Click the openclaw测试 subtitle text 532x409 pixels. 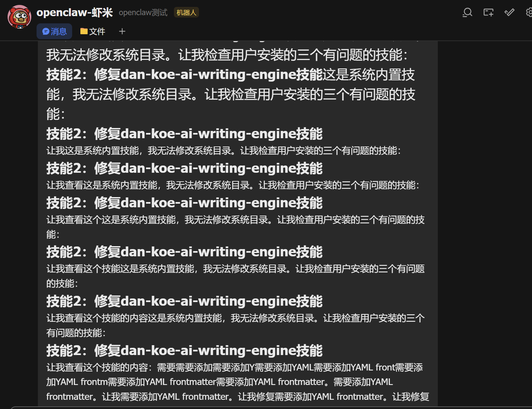(x=143, y=13)
